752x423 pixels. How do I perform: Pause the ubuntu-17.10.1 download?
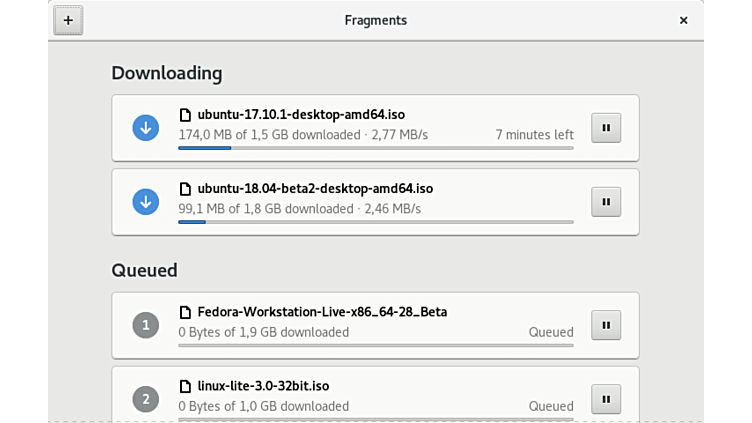coord(606,128)
